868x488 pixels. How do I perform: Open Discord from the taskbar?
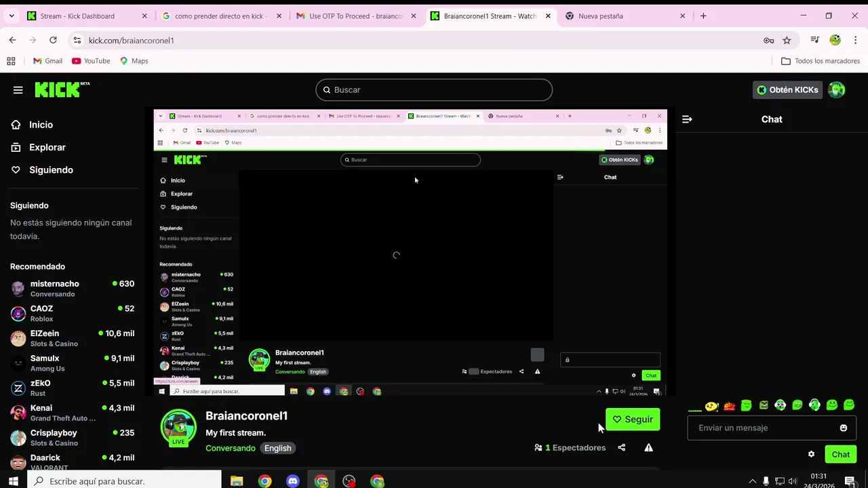click(293, 481)
